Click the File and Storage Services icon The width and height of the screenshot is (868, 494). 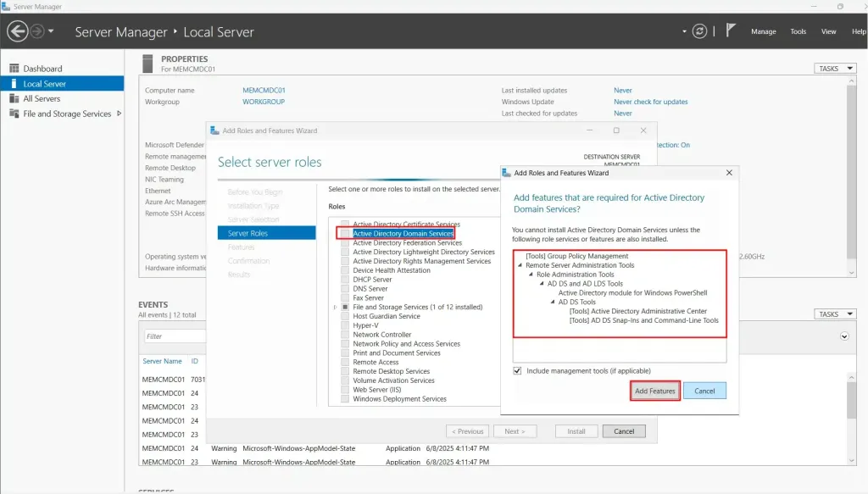(14, 114)
